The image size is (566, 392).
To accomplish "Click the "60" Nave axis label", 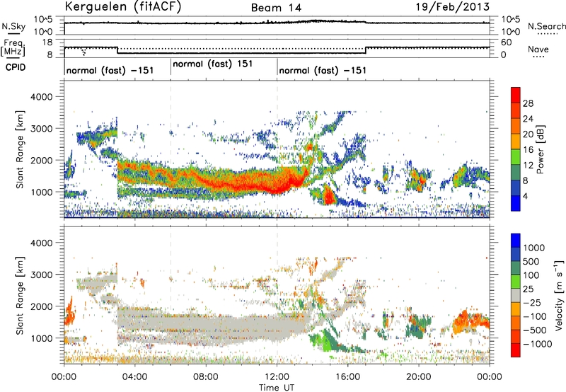I will click(507, 42).
